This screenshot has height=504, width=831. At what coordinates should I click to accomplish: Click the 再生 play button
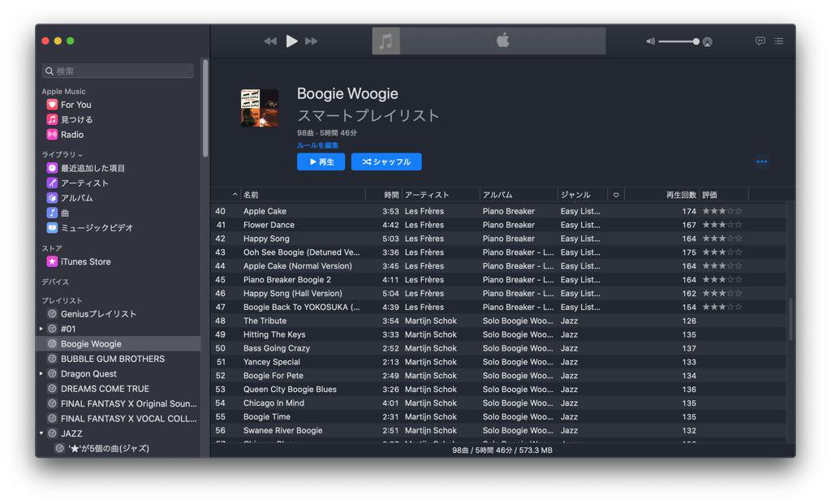[x=321, y=162]
